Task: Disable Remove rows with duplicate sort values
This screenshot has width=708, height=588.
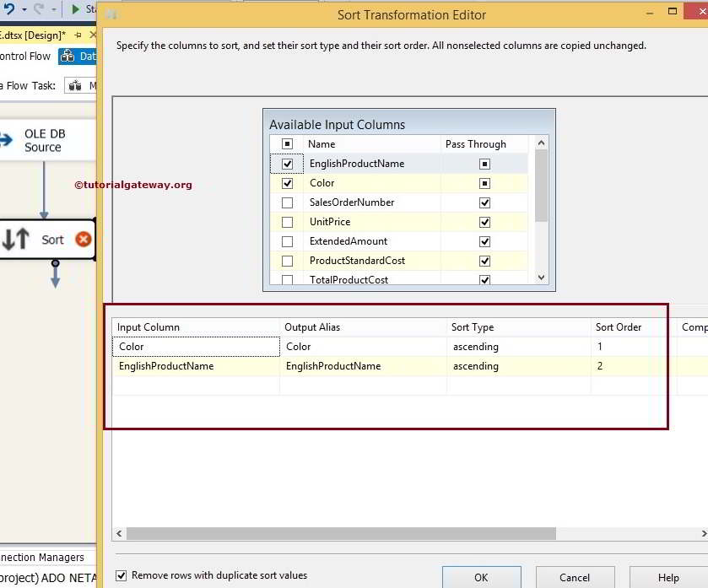Action: pyautogui.click(x=121, y=575)
